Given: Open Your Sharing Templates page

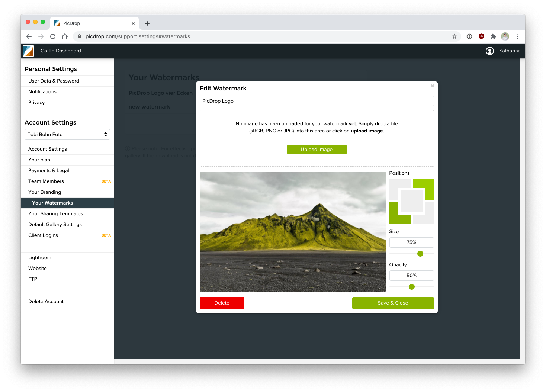Looking at the screenshot, I should tap(67, 214).
